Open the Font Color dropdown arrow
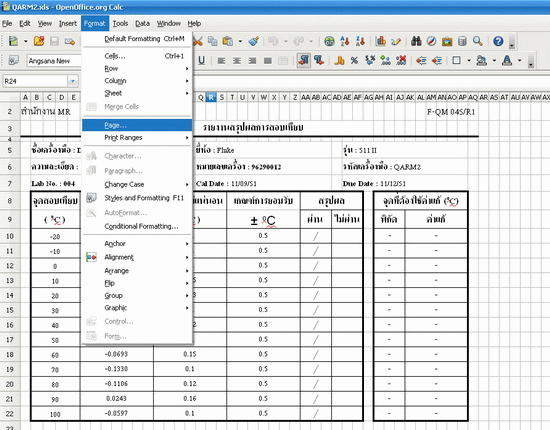 pos(519,60)
